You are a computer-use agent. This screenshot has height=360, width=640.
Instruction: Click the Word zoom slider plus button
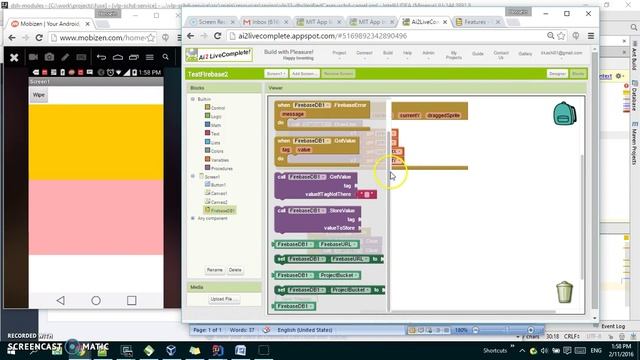tap(531, 330)
